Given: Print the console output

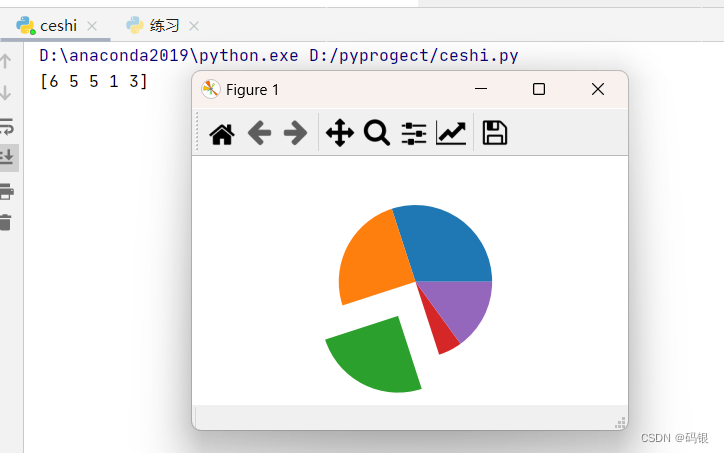Looking at the screenshot, I should [6, 191].
